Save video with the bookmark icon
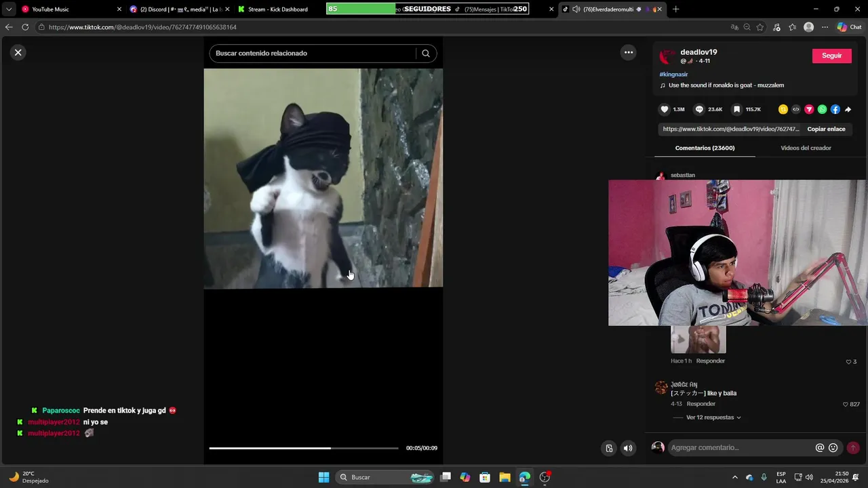 point(736,109)
